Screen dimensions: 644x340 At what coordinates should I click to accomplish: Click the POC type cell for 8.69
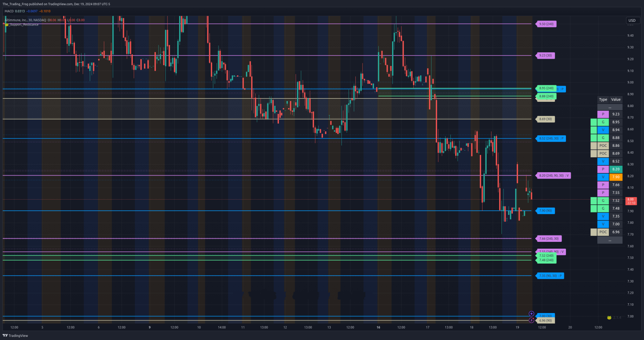[x=603, y=153]
